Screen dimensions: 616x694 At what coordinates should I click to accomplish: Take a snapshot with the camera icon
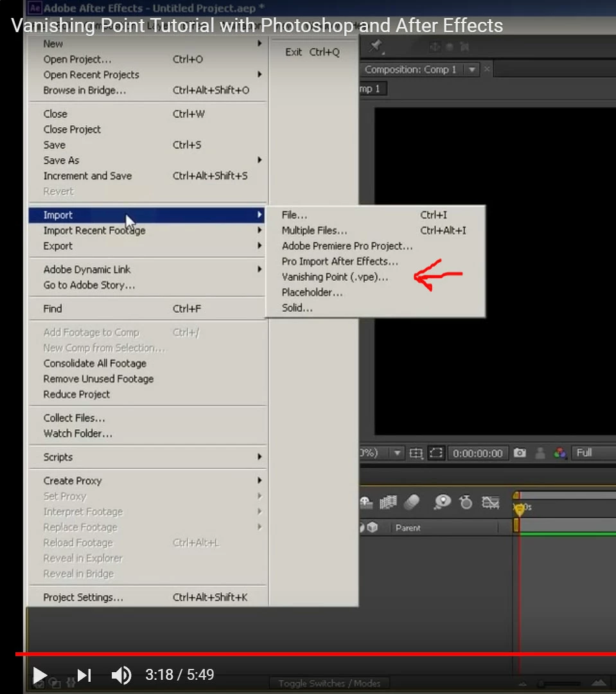click(520, 453)
